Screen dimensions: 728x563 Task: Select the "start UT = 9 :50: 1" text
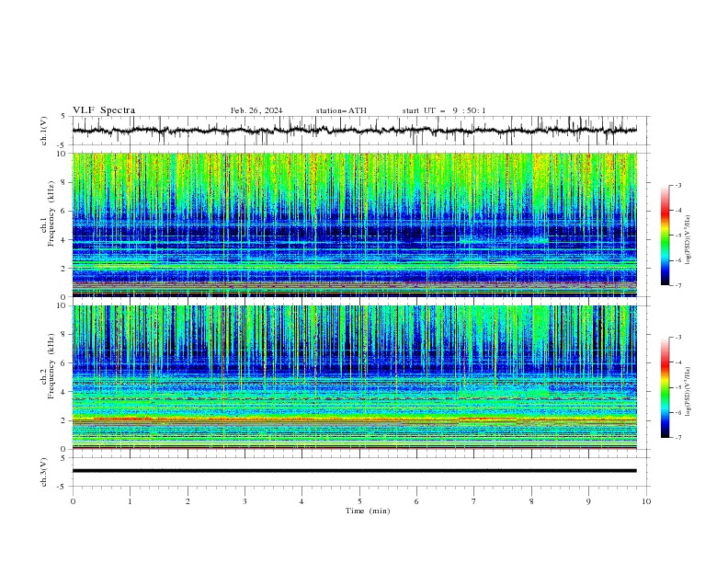[x=444, y=110]
